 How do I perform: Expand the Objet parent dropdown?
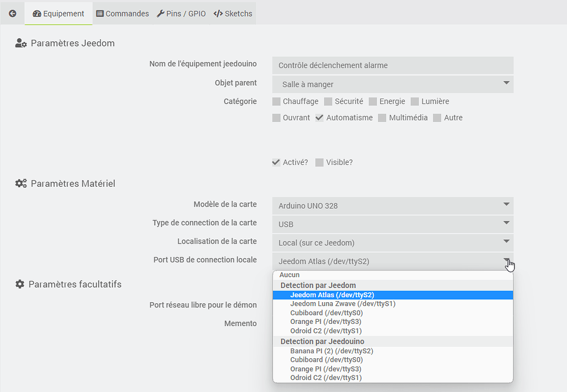393,84
